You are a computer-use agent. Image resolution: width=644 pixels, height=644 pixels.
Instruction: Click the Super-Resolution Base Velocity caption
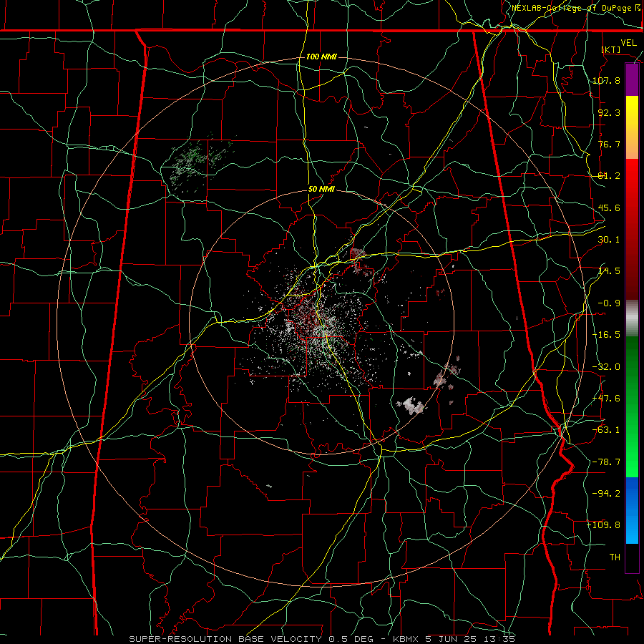pyautogui.click(x=322, y=639)
